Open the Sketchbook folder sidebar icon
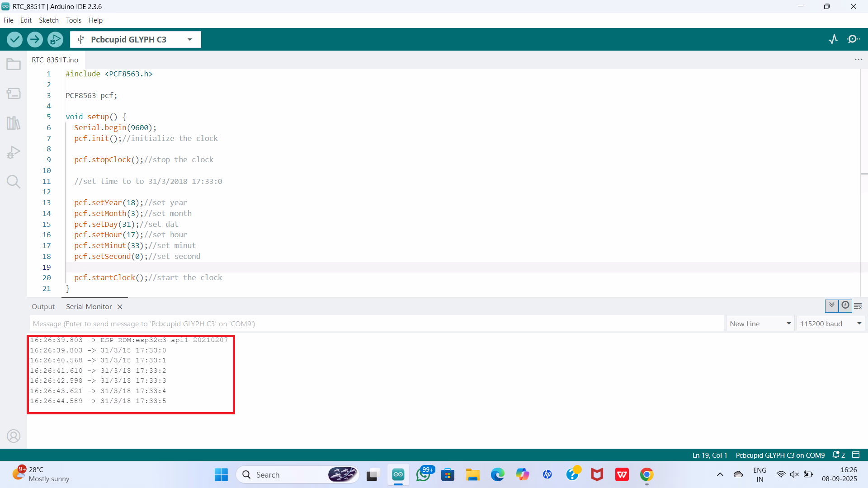Image resolution: width=868 pixels, height=488 pixels. tap(14, 65)
